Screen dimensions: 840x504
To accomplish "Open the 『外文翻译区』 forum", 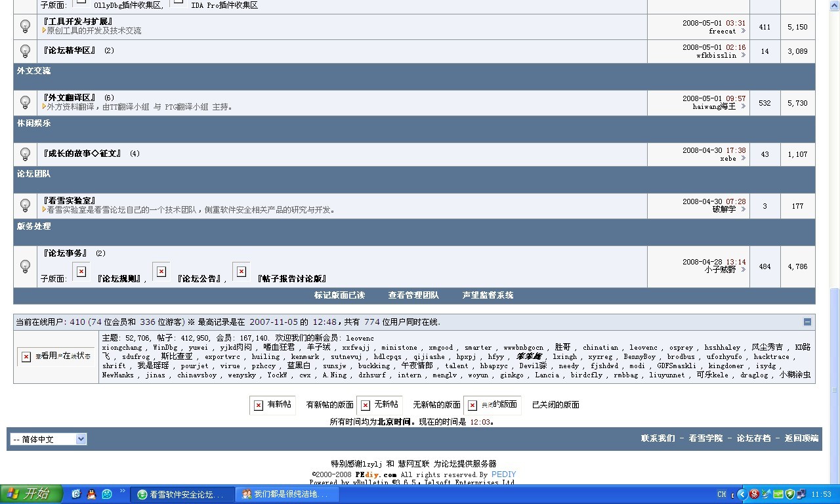I will tap(70, 98).
